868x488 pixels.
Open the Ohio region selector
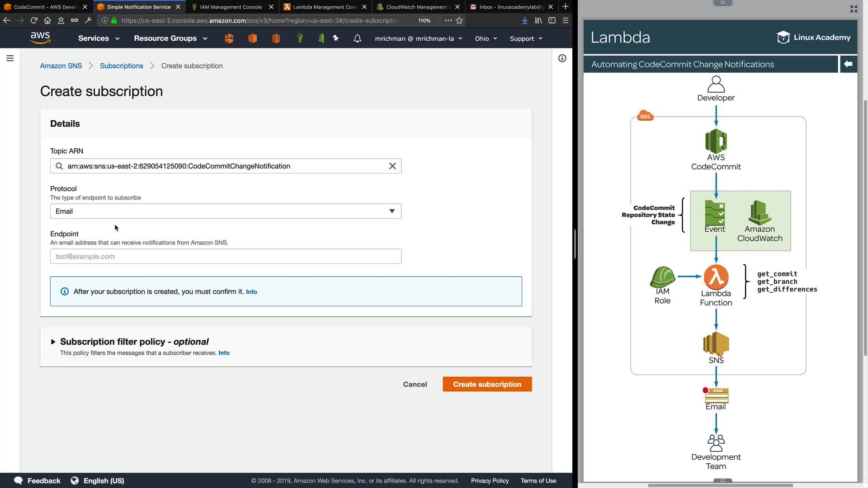[486, 39]
